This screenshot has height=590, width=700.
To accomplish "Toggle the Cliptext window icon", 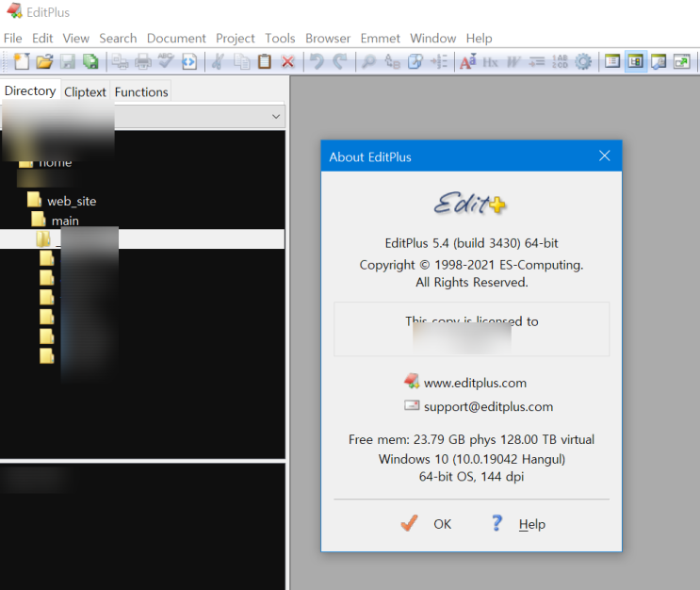I will point(612,61).
